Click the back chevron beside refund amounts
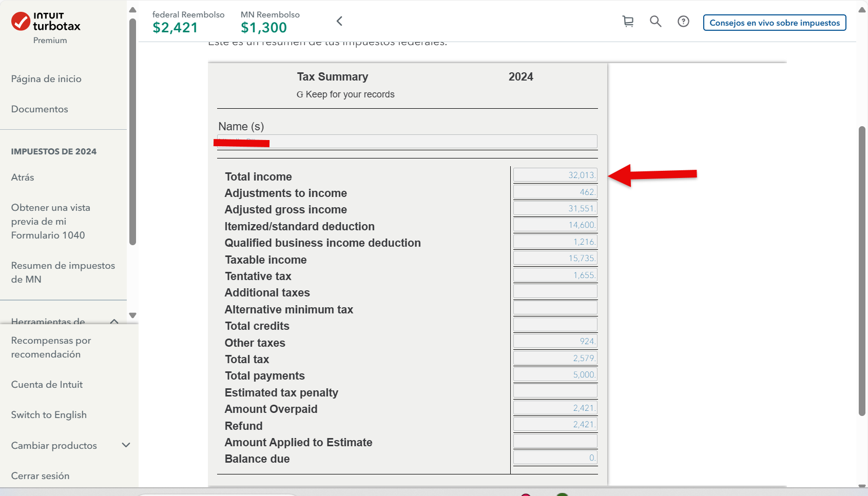The image size is (868, 496). (x=339, y=21)
